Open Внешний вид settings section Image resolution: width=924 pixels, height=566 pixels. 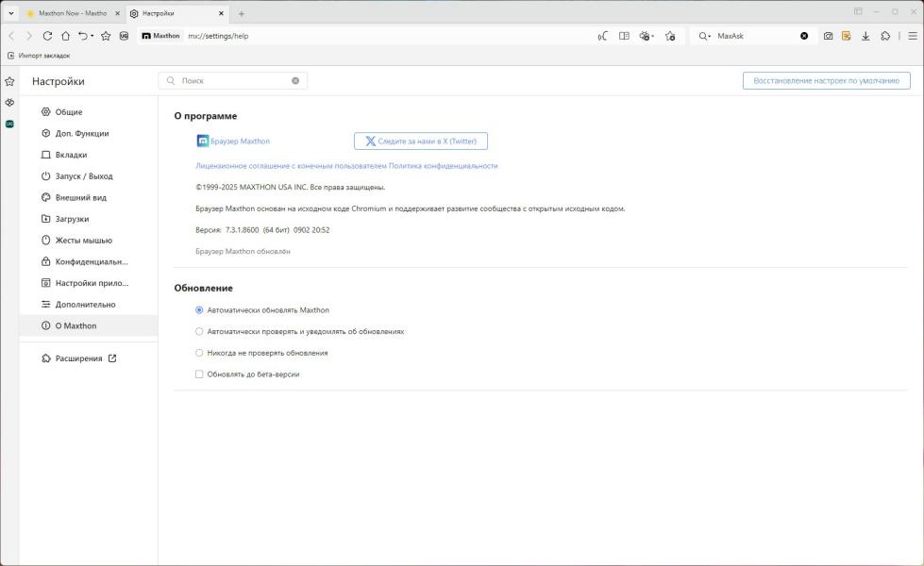pos(89,197)
